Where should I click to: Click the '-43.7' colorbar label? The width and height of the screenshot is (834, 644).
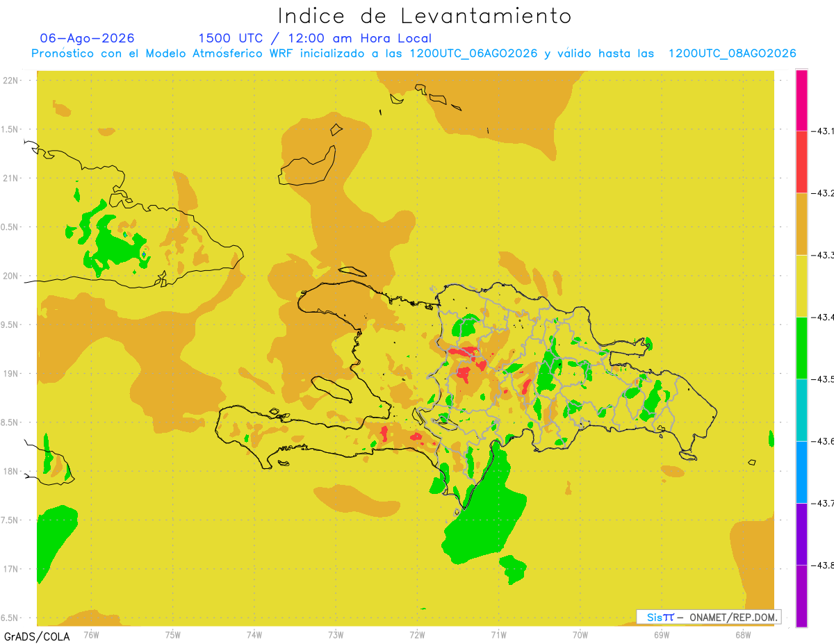823,503
